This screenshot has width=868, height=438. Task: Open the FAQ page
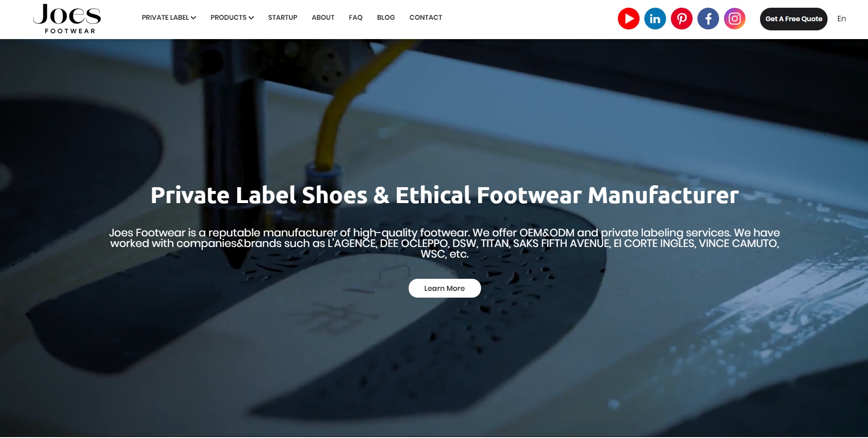tap(356, 17)
